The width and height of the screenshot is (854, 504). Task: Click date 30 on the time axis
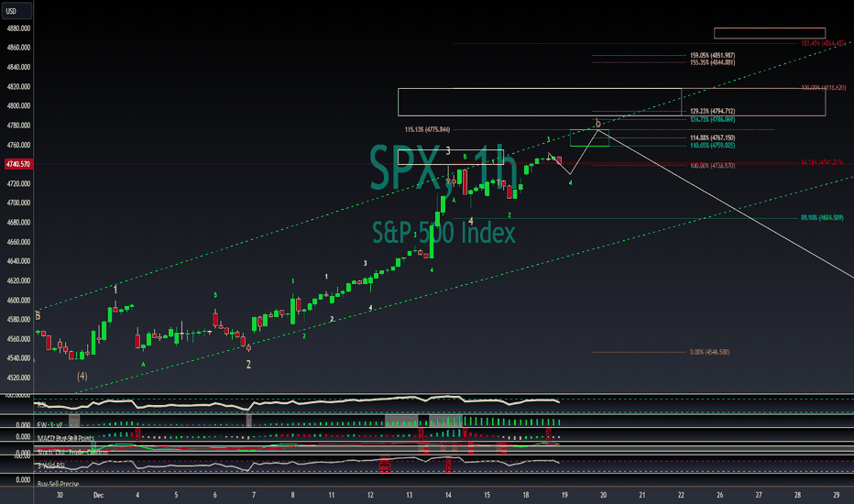point(60,495)
